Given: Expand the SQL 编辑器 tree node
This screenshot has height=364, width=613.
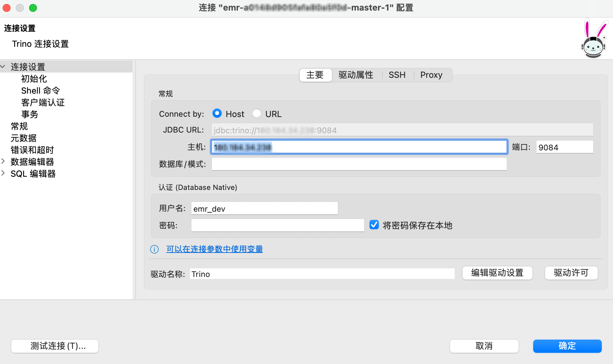Looking at the screenshot, I should 3,173.
